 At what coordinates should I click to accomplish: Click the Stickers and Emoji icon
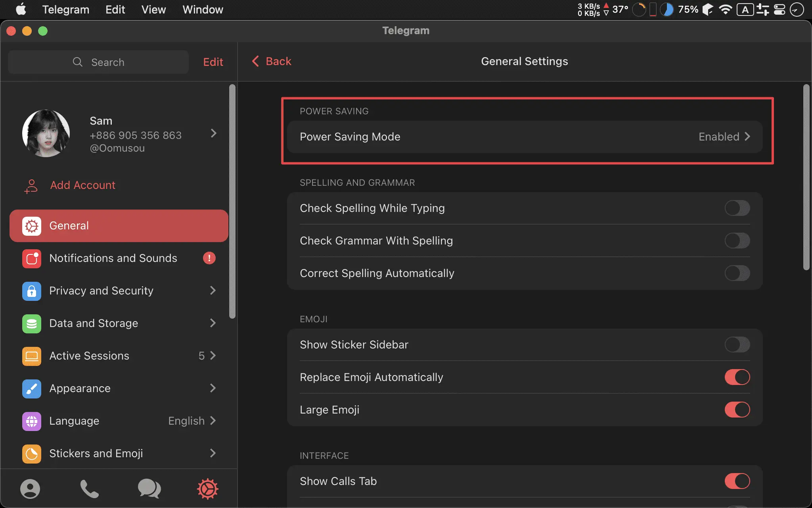[32, 454]
